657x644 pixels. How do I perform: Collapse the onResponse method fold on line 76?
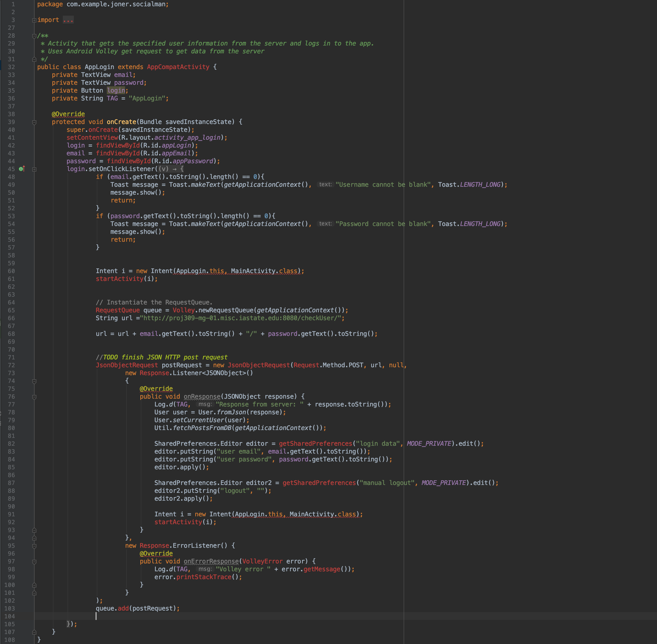34,397
